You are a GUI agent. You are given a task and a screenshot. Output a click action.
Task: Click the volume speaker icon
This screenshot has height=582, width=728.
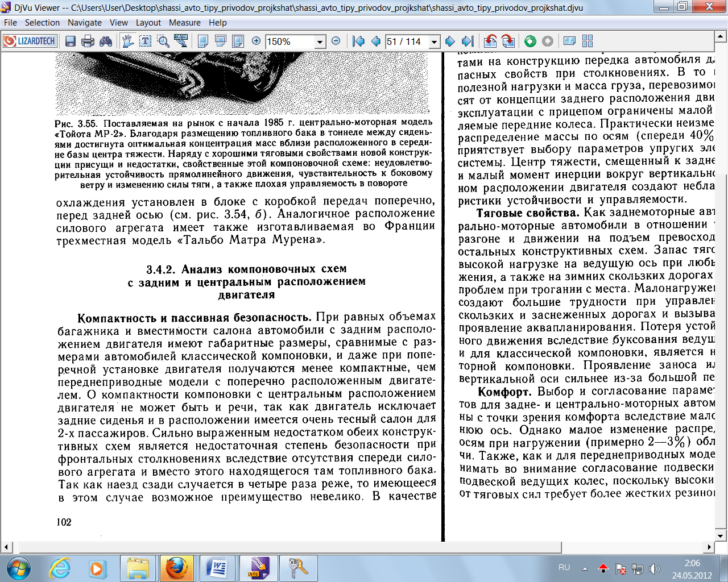click(655, 568)
